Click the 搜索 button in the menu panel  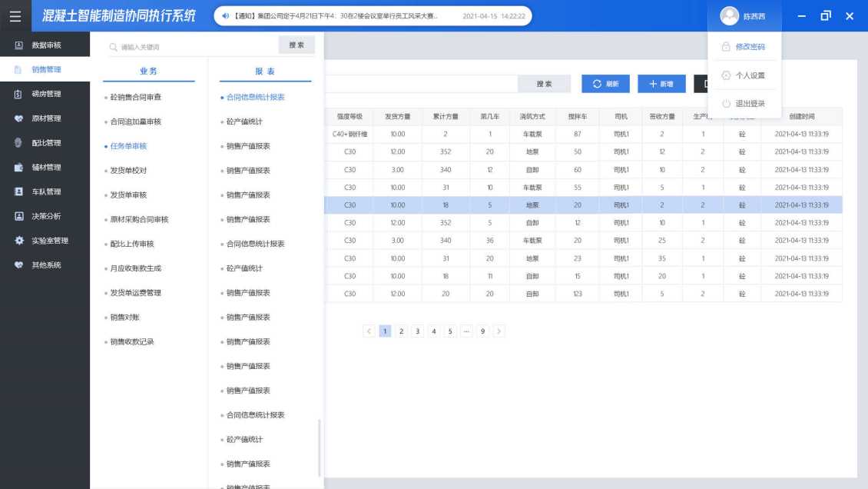[297, 45]
